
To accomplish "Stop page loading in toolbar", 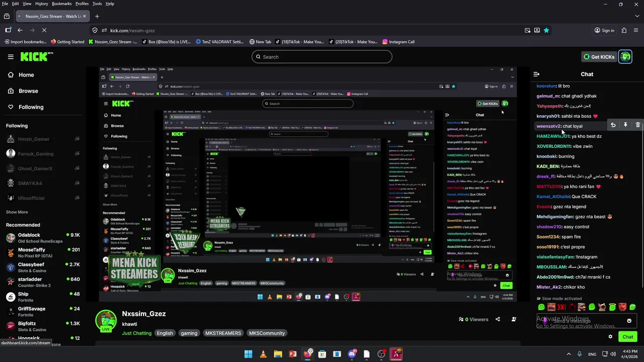I will [44, 30].
